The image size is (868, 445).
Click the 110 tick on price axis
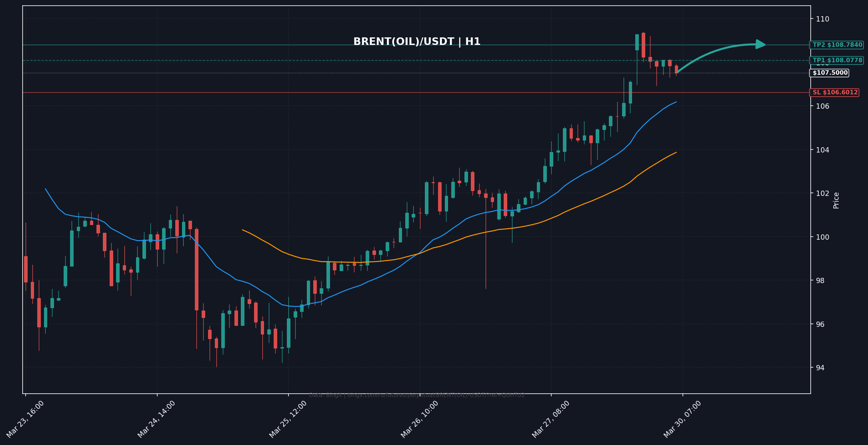[x=822, y=19]
